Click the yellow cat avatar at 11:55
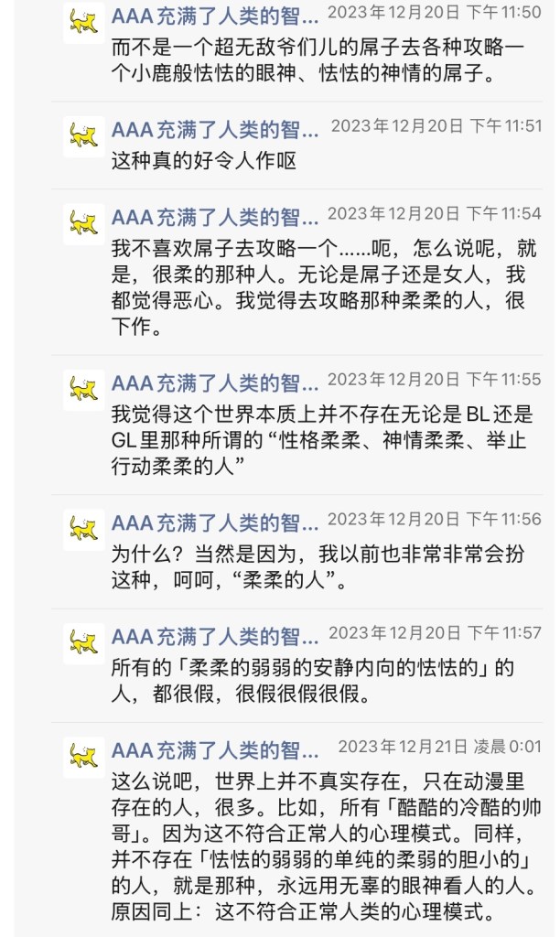This screenshot has width=560, height=937. [83, 390]
